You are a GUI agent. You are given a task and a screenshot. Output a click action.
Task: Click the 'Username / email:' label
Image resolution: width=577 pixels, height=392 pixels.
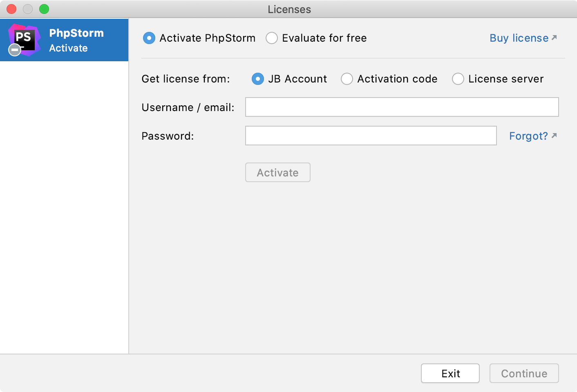coord(188,107)
